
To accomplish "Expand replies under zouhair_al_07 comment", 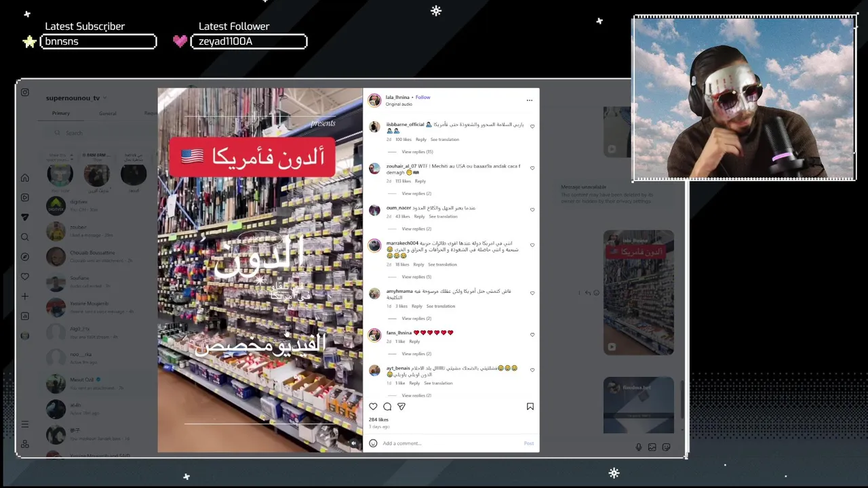I will tap(416, 193).
